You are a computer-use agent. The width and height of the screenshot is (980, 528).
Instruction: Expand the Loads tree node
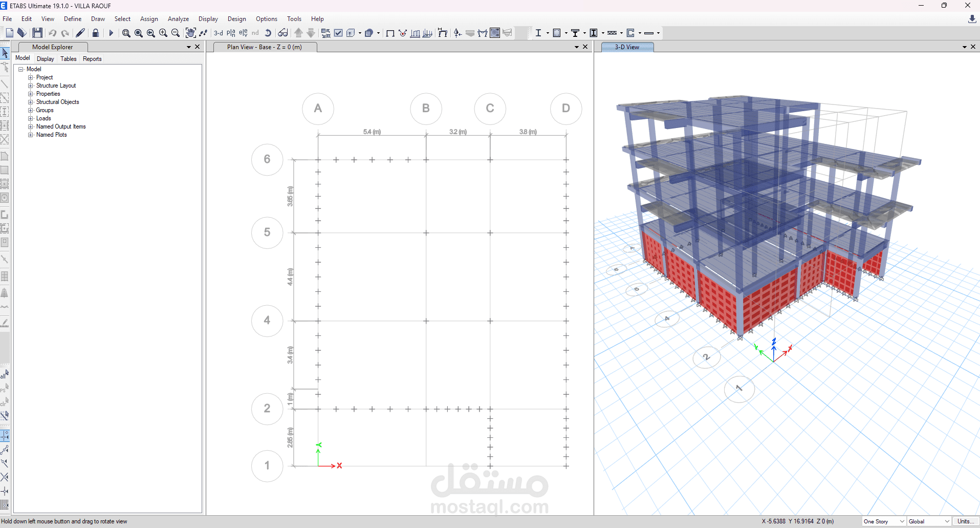pyautogui.click(x=31, y=118)
